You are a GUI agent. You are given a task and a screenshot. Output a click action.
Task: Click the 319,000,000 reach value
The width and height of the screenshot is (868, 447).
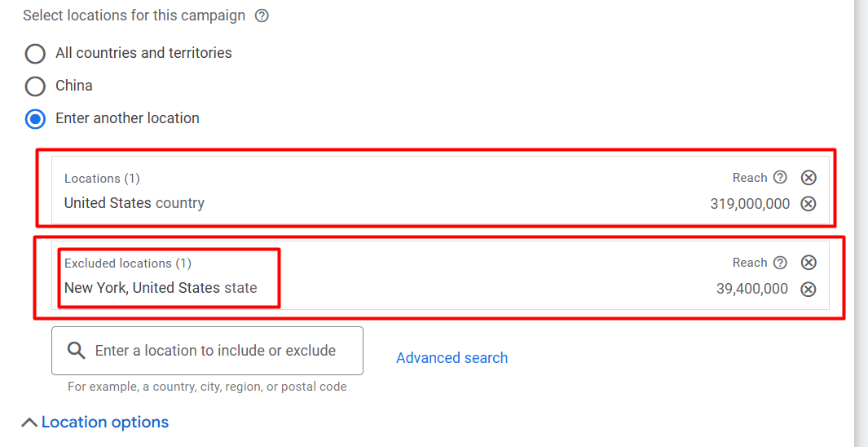click(x=750, y=204)
